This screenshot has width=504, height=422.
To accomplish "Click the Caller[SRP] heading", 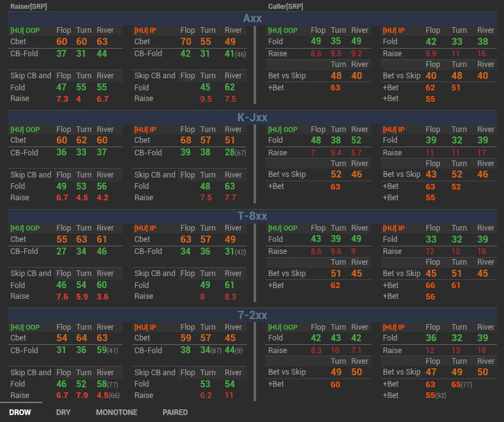I will pos(286,6).
